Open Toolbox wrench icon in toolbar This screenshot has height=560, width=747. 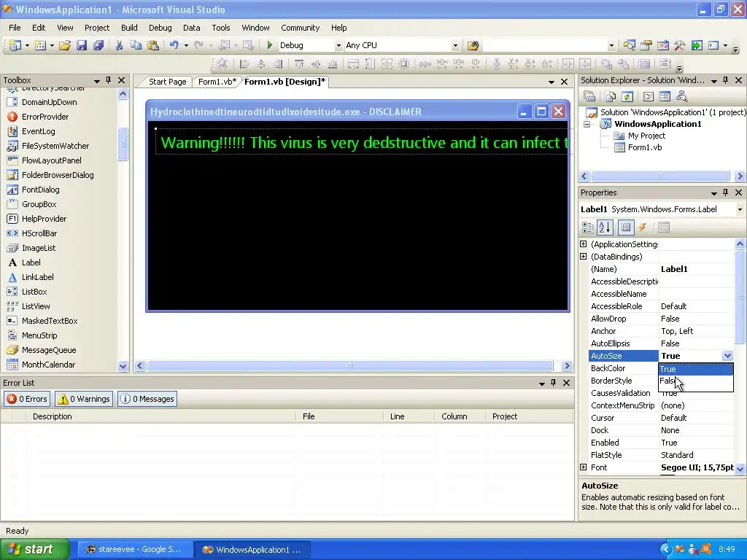click(679, 45)
